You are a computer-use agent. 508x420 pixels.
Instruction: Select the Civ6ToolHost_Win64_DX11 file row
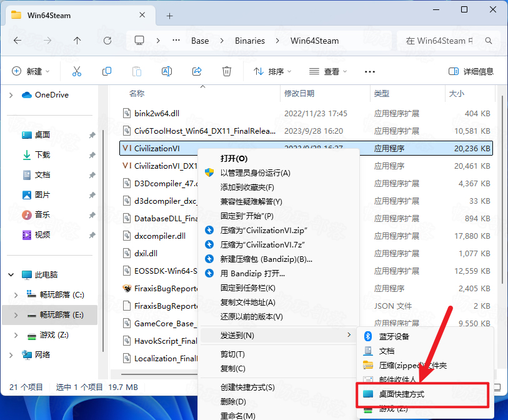tap(306, 131)
